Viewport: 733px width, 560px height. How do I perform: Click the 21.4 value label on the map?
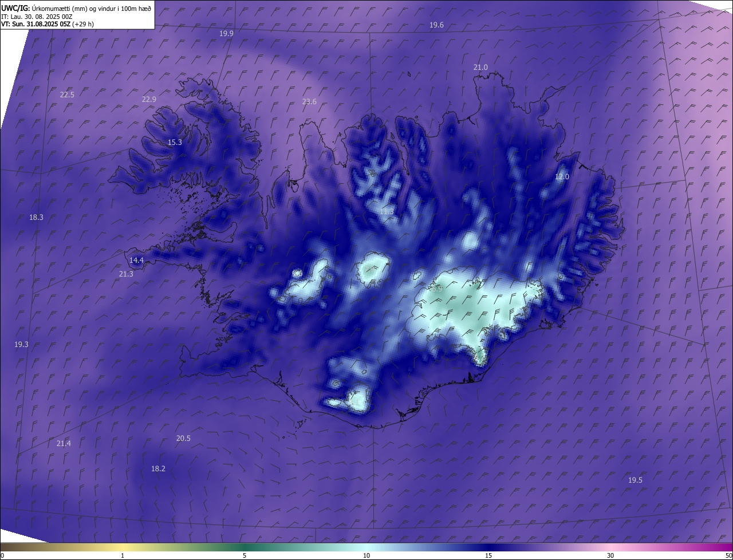[x=64, y=443]
